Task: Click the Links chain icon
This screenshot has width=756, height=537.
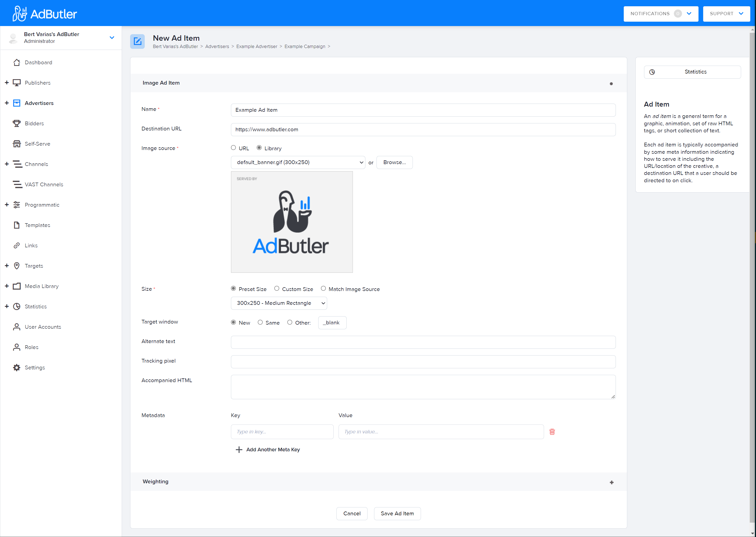Action: click(x=17, y=245)
